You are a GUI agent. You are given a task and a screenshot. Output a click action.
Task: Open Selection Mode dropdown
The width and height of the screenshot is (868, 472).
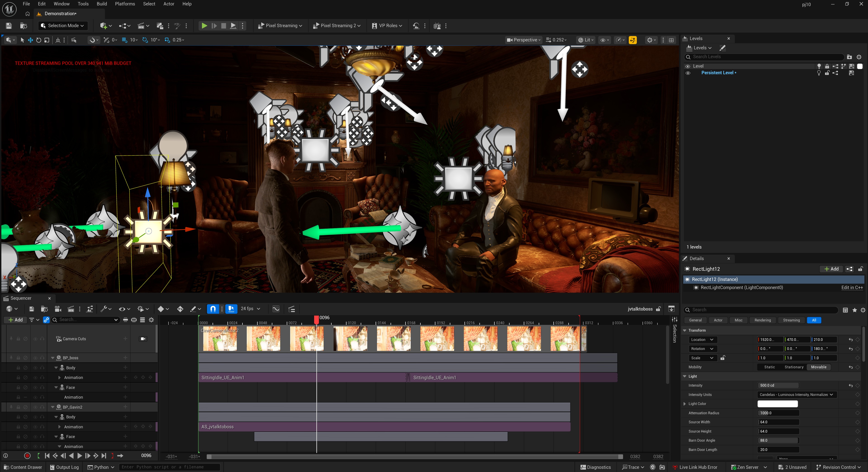63,26
